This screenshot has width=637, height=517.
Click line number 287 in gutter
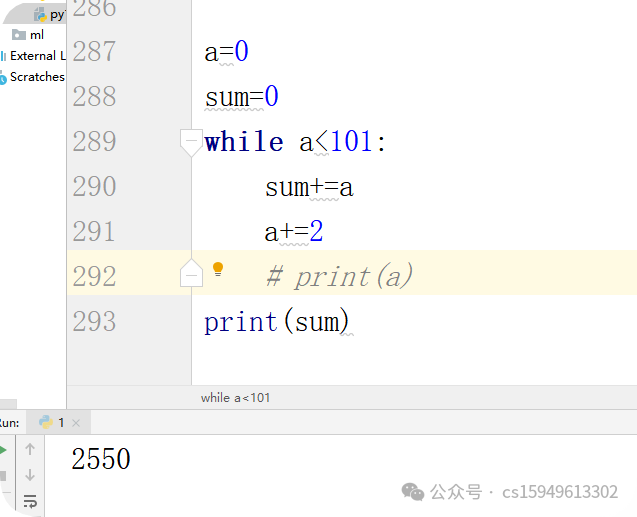tap(94, 52)
